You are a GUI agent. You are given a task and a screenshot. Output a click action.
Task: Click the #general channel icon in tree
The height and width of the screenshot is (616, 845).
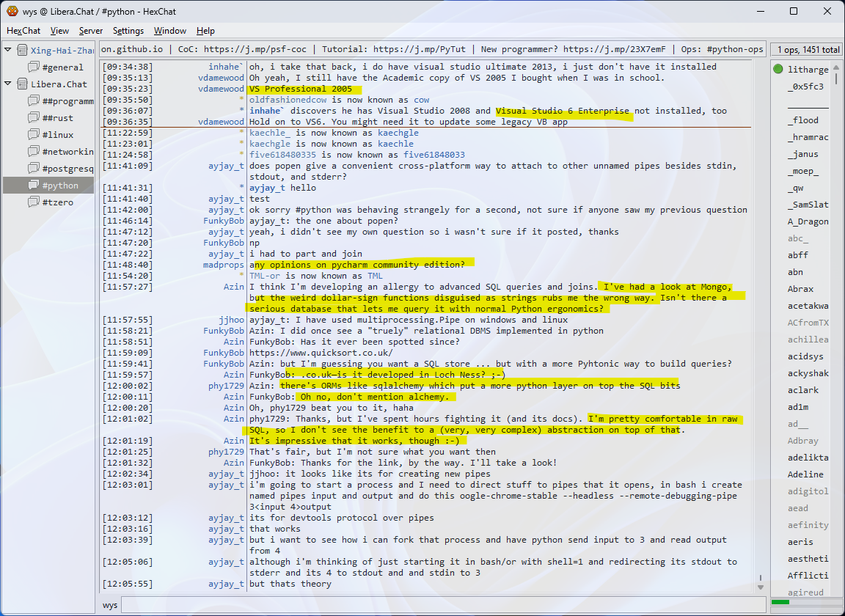click(34, 67)
